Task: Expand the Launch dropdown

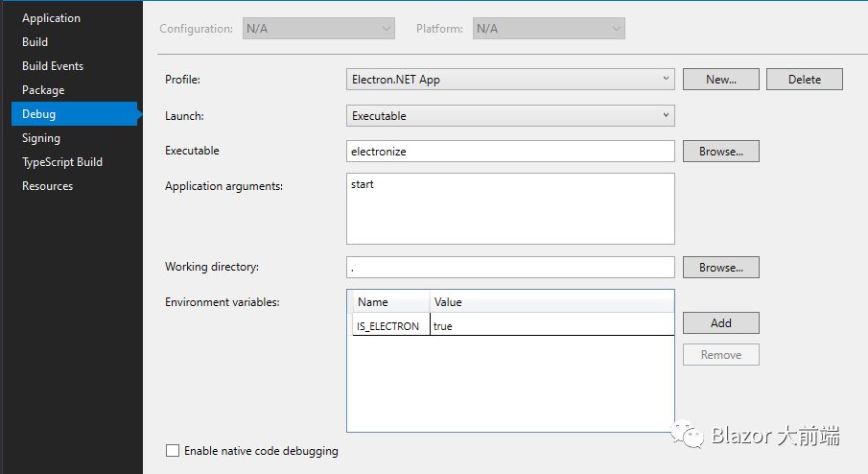Action: [x=510, y=116]
